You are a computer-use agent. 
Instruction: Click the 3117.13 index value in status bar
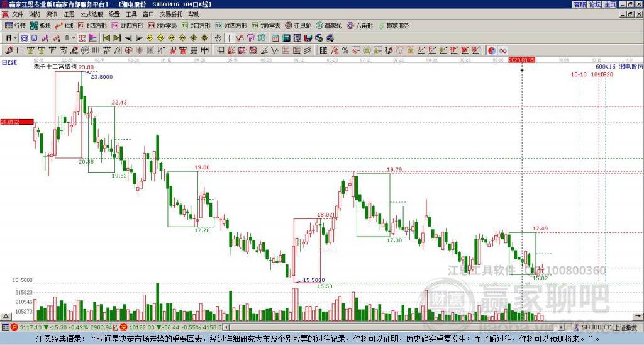31,327
